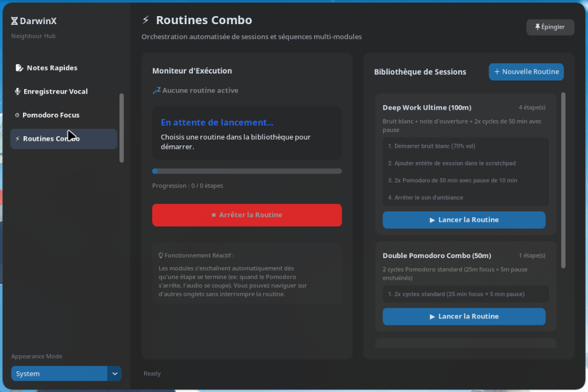The width and height of the screenshot is (588, 392).
Task: Stop the routine with Arrêter la Routine
Action: [247, 215]
